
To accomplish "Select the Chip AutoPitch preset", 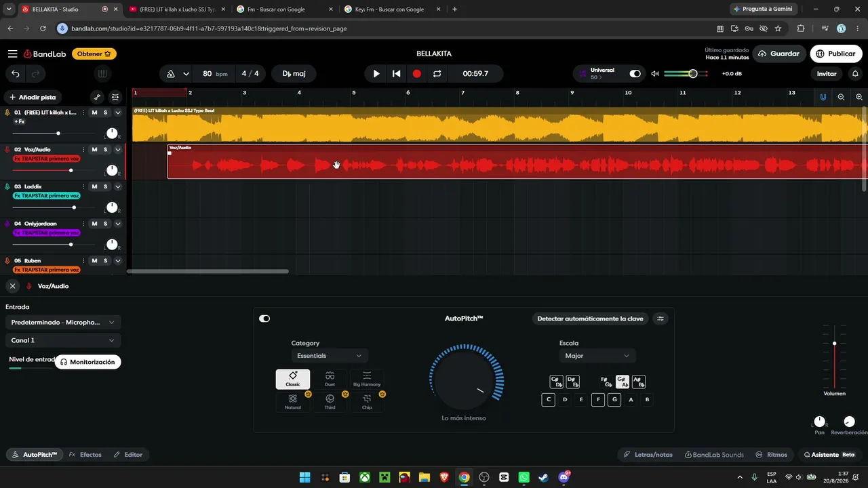I will (x=367, y=402).
